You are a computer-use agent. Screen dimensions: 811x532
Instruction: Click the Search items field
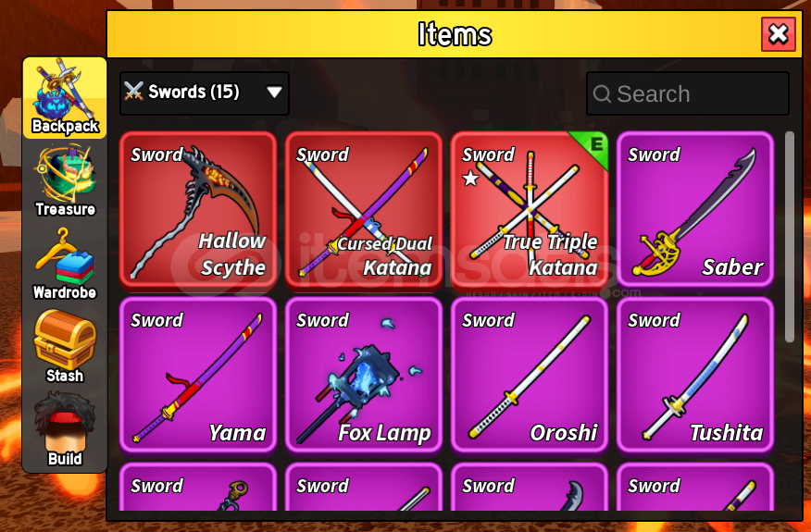(687, 93)
